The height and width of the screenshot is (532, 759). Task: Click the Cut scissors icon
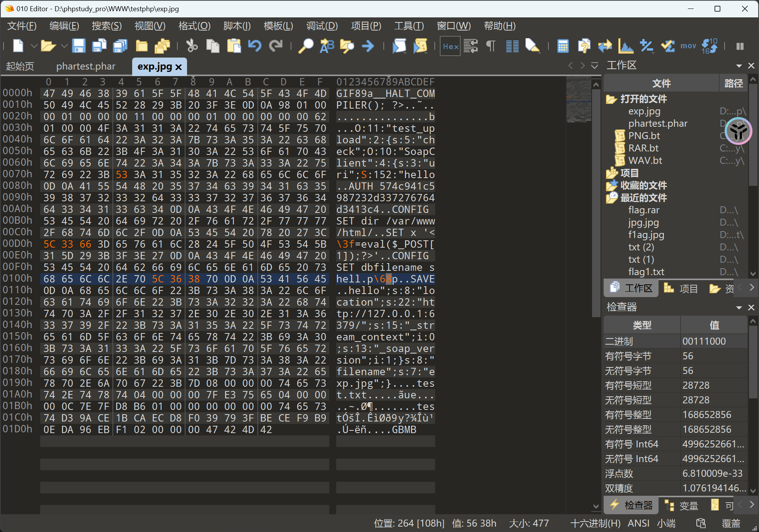click(192, 46)
